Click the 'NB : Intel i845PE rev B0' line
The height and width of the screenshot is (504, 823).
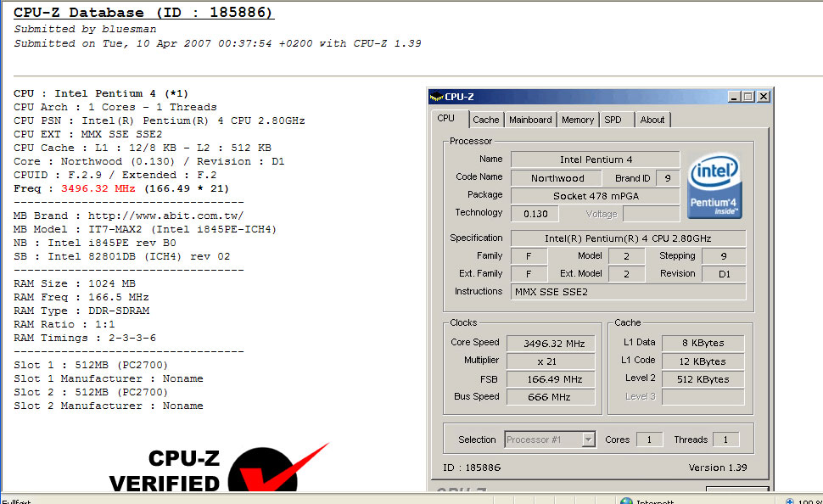(95, 243)
